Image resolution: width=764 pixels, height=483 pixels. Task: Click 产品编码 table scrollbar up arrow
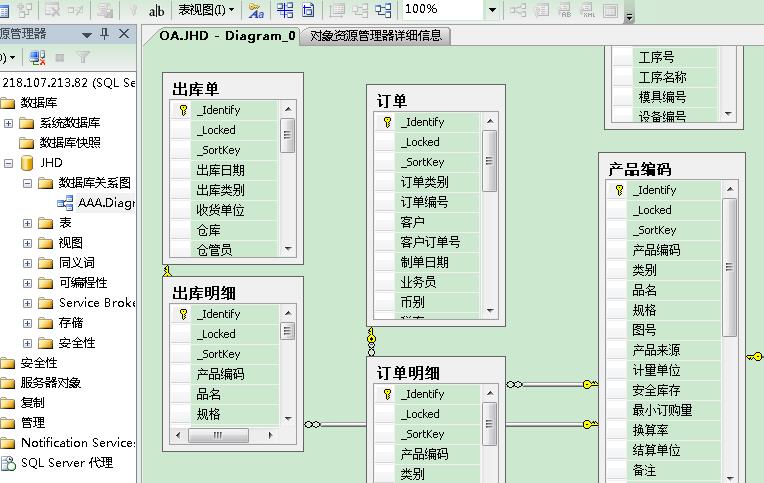(x=729, y=189)
